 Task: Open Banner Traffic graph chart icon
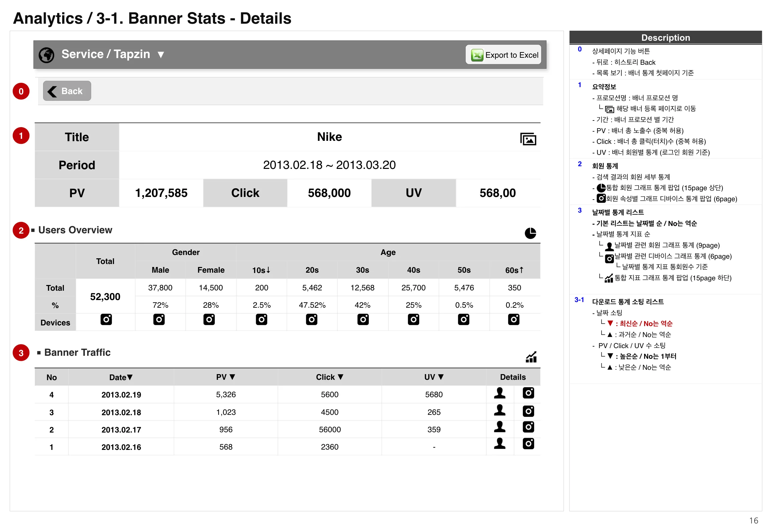[531, 357]
